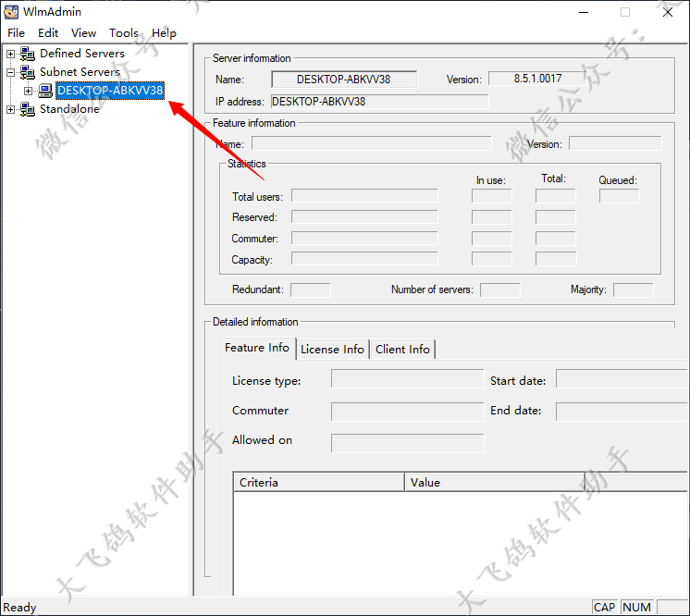This screenshot has width=690, height=616.
Task: Open the Edit menu
Action: pyautogui.click(x=48, y=33)
